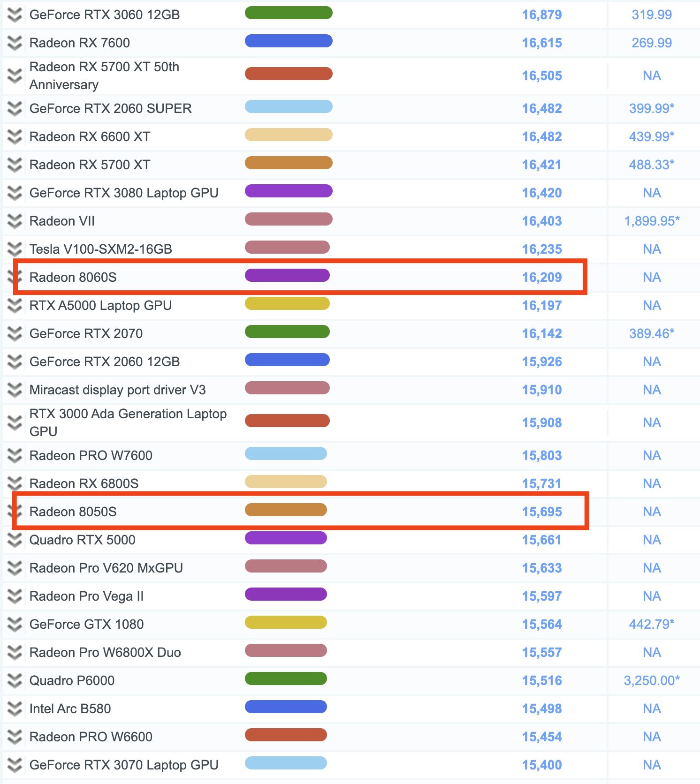Click the GeForce RTX 3080 Laptop GPU name

click(x=124, y=193)
